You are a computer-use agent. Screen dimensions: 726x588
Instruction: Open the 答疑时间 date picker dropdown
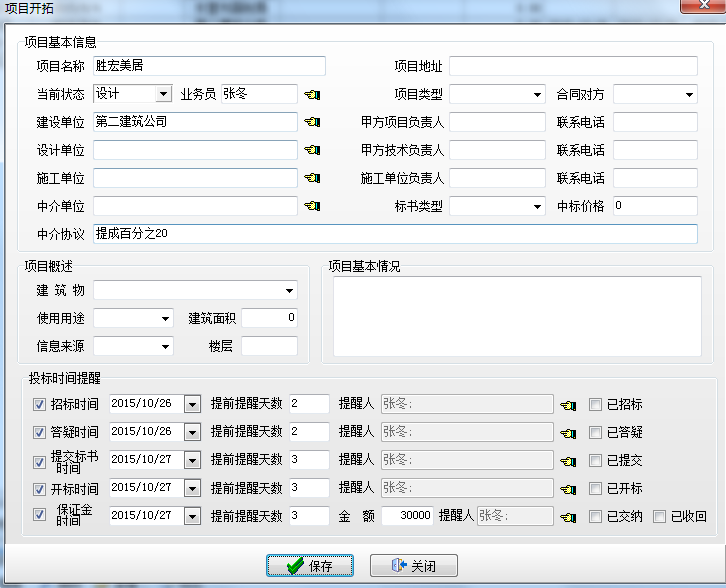point(192,432)
